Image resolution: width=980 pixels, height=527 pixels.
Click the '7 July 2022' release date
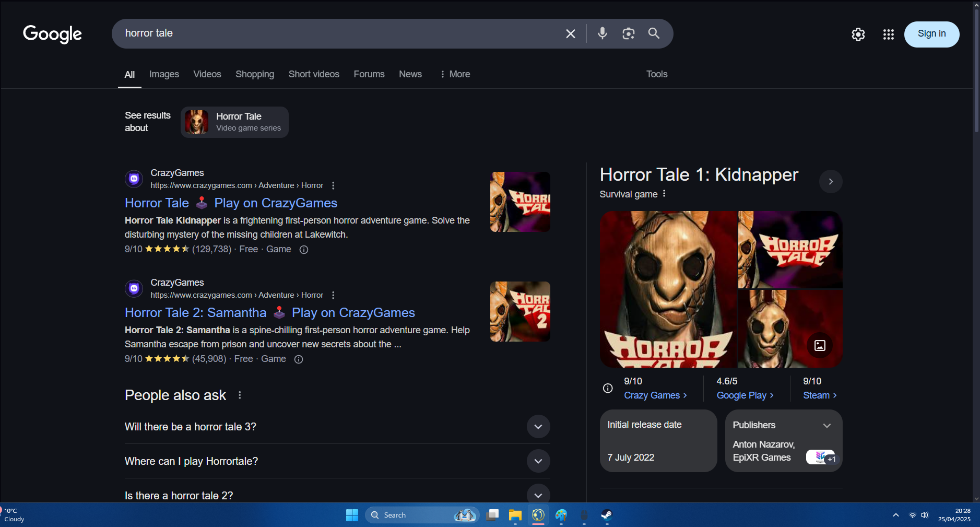click(631, 458)
